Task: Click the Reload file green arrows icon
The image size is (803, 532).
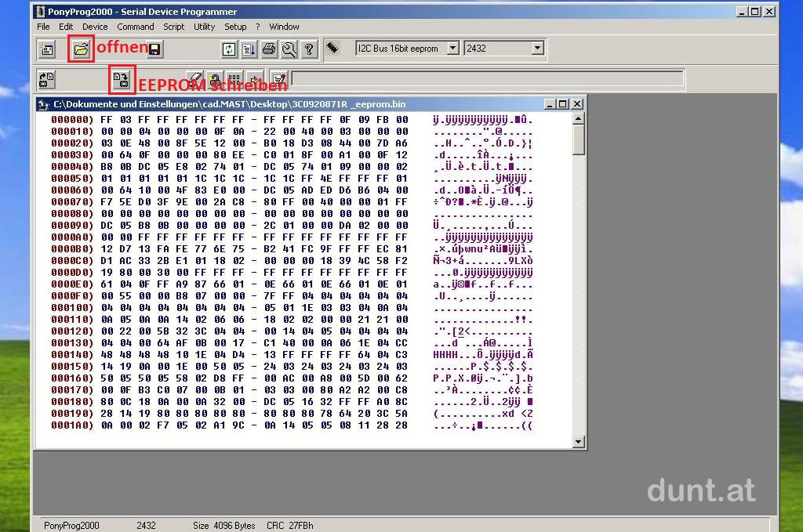Action: (228, 49)
